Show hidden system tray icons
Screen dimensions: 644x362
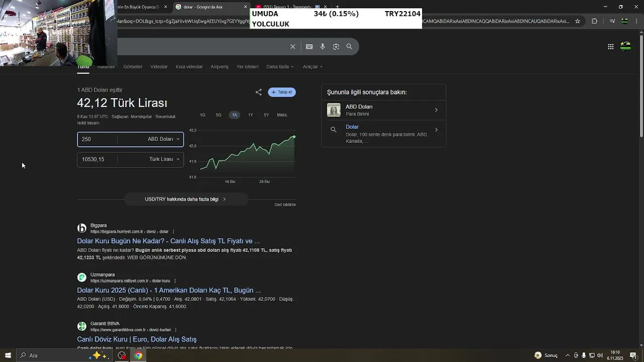(568, 355)
